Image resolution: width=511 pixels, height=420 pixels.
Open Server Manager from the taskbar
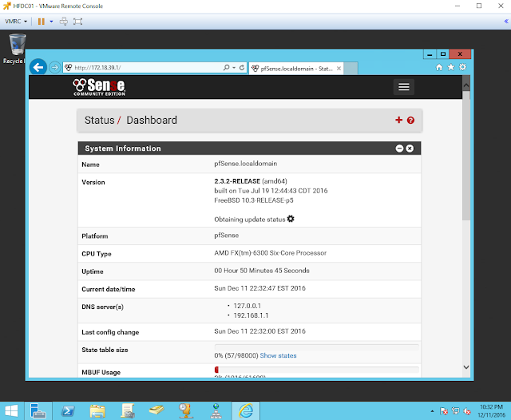pos(38,410)
